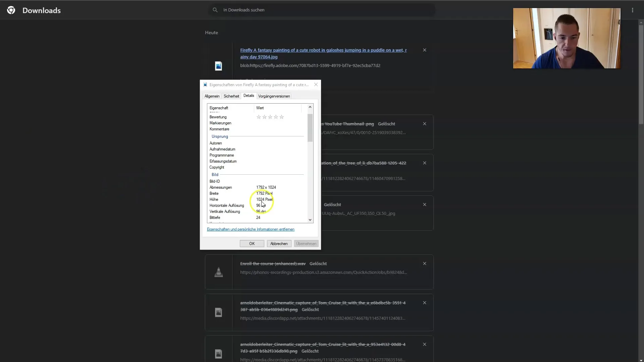
Task: Select the Horizontale Auflösung row
Action: coord(257,205)
